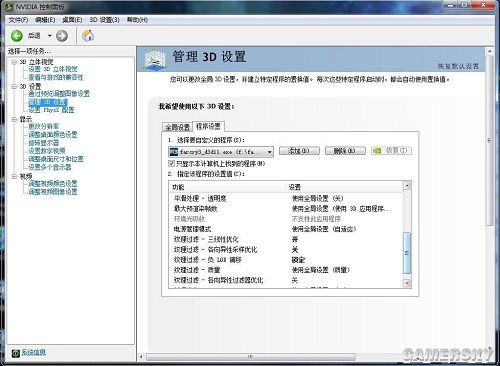Select 调整桌面尺寸和位置 in the tree
Screen dimensions: 500x366
click(56, 159)
